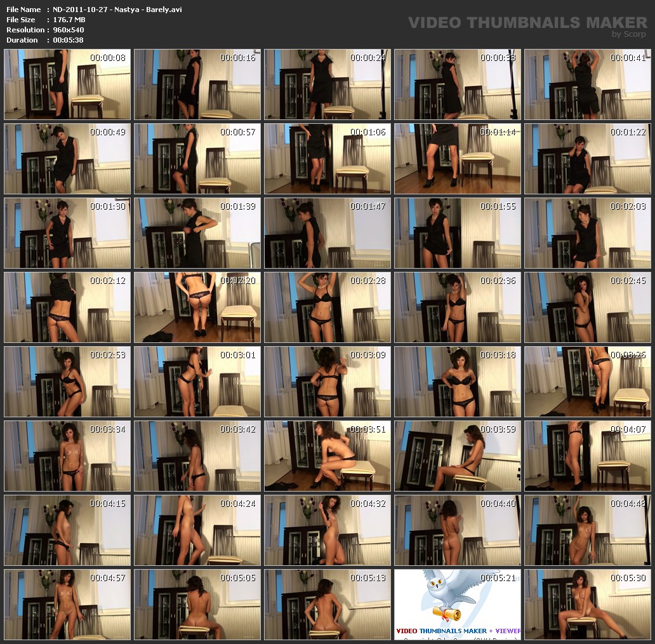The height and width of the screenshot is (644, 655).
Task: Open the thumbnail at timestamp 00:00:08
Action: [x=67, y=84]
